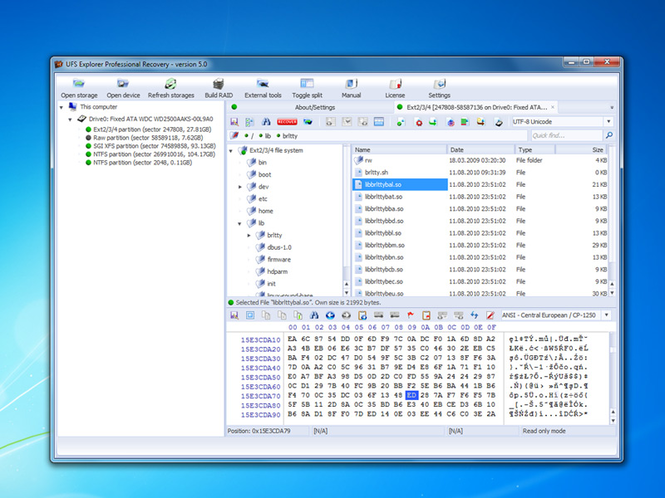Collapse the Drive0 Fixed ATA node
Image resolution: width=665 pixels, height=498 pixels.
[x=70, y=120]
